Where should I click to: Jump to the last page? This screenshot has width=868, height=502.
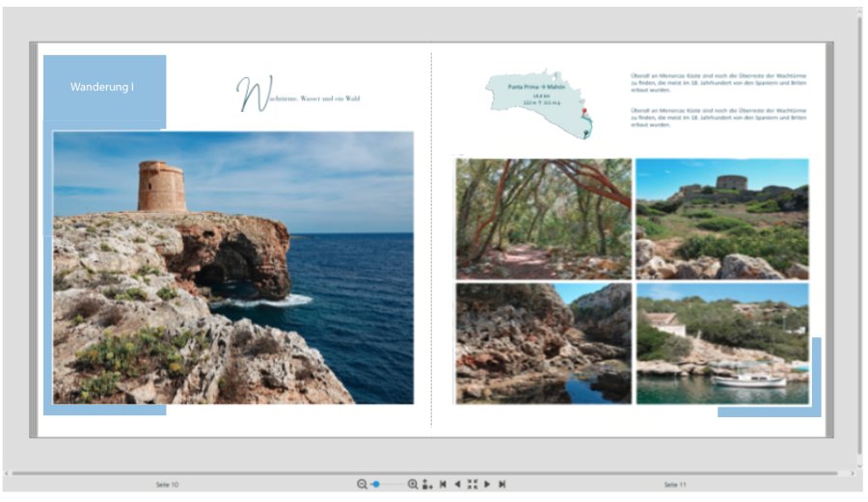tap(502, 485)
